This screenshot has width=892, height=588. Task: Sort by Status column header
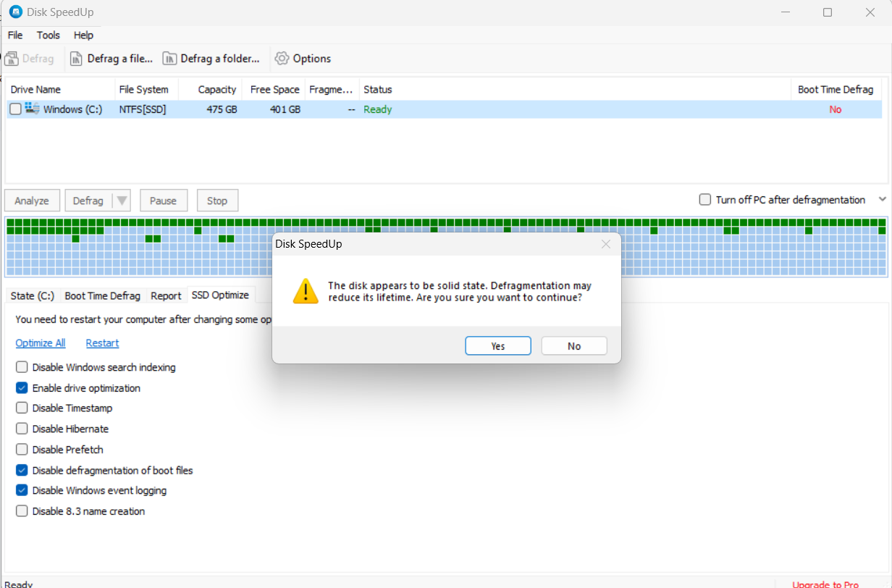click(x=575, y=90)
